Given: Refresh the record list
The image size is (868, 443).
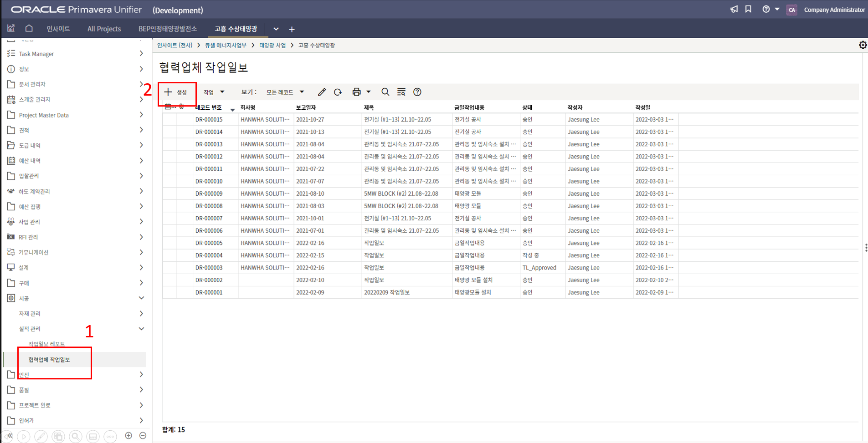Looking at the screenshot, I should pyautogui.click(x=338, y=92).
